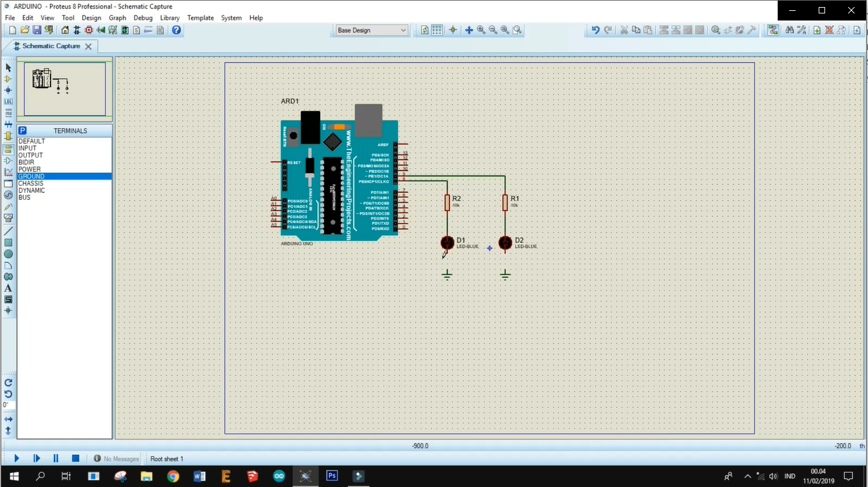
Task: Activate the Wire Label mode tool
Action: point(8,102)
